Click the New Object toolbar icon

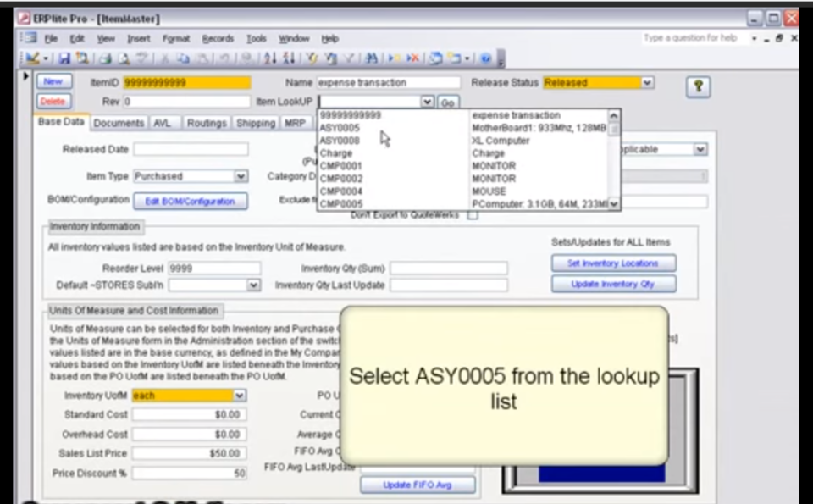click(455, 58)
